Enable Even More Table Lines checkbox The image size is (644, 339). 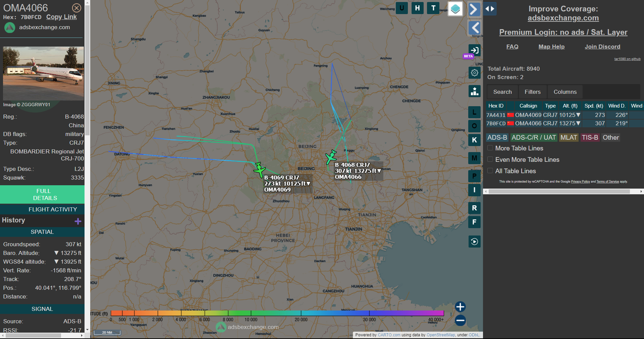pos(490,159)
